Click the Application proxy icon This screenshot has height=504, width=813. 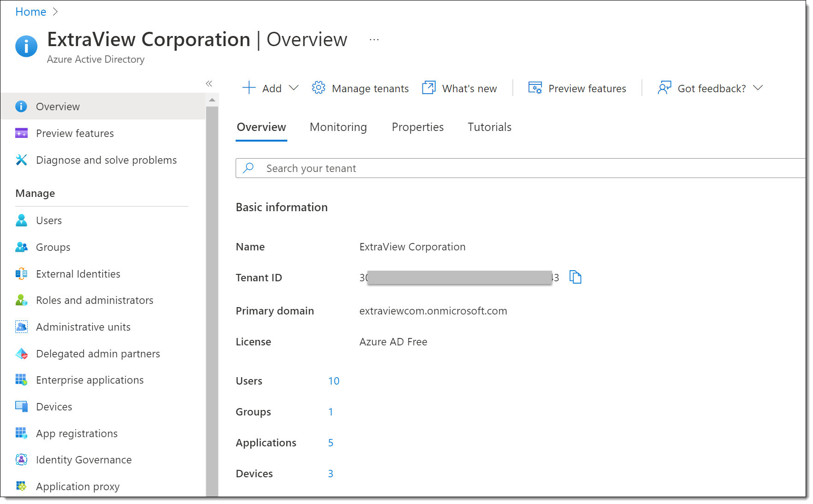point(21,486)
